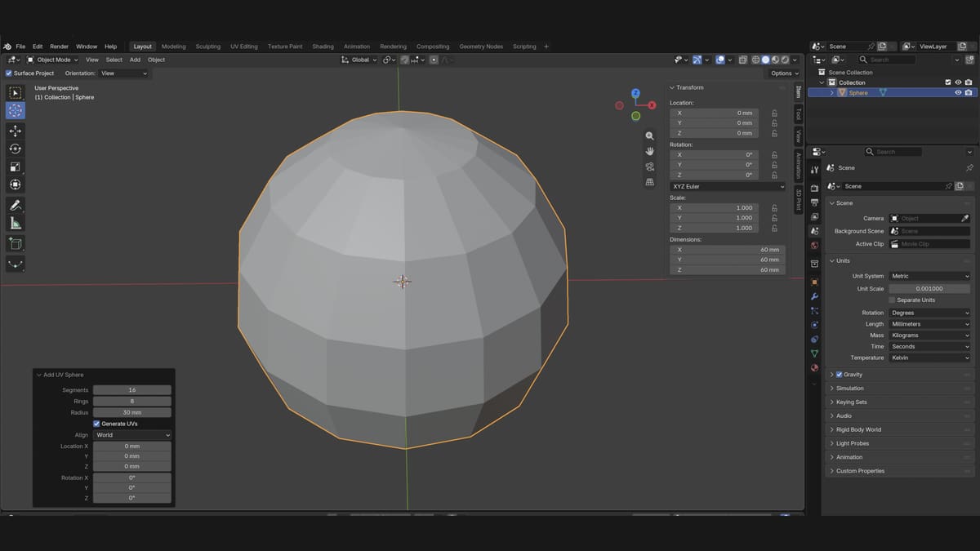
Task: Open the Options button in viewport
Action: [x=783, y=73]
